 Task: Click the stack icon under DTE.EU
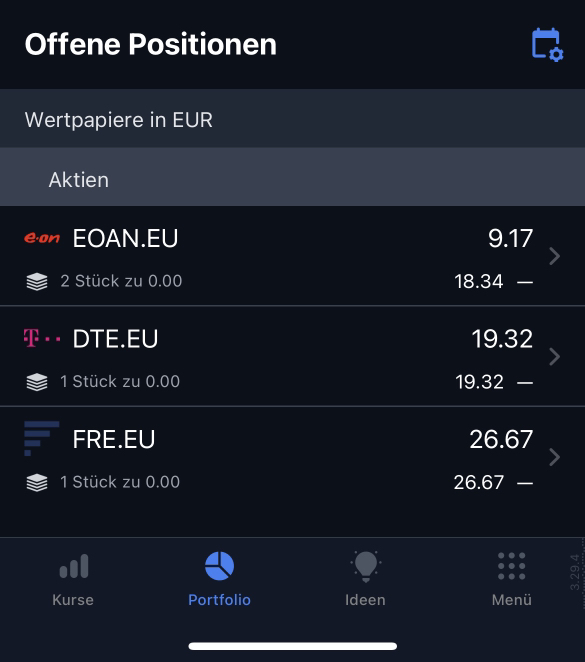tap(37, 382)
